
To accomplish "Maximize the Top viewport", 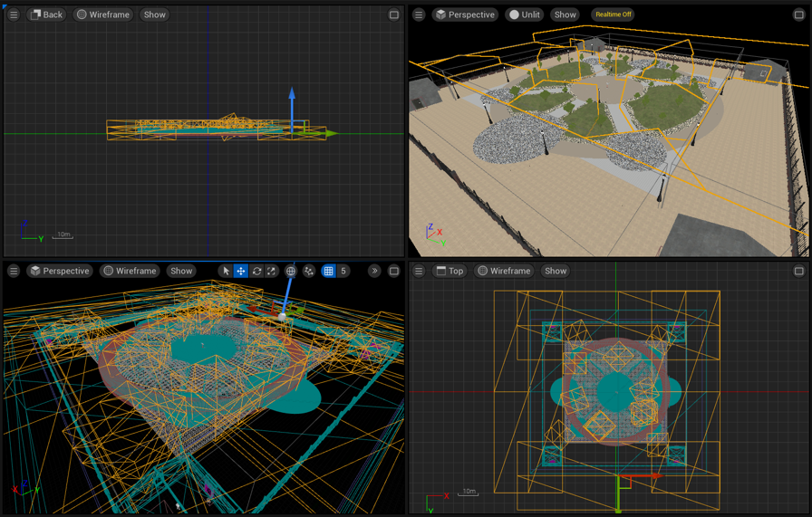I will pos(798,271).
